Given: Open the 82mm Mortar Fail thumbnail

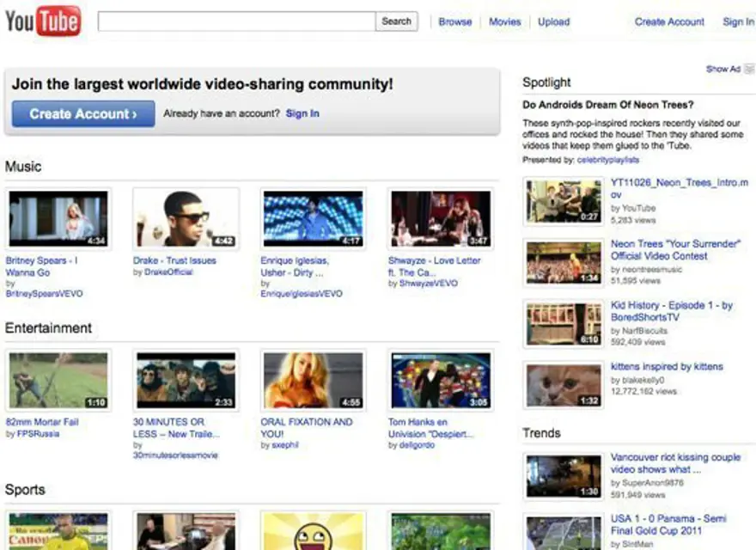Looking at the screenshot, I should (58, 380).
